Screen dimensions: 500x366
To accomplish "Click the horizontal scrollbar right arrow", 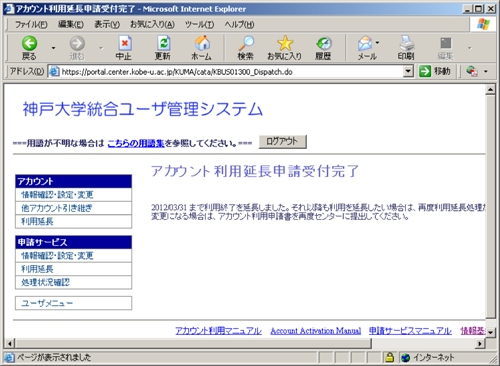I will click(480, 343).
